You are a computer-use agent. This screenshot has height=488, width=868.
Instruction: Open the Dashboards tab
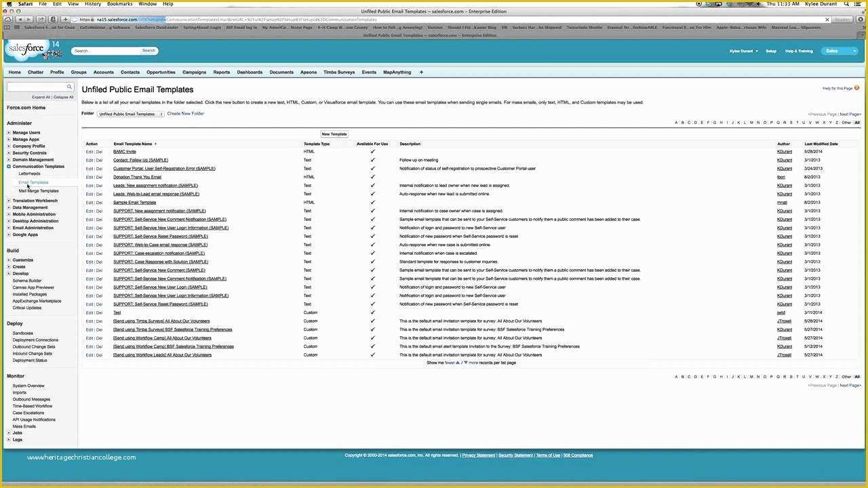tap(250, 72)
